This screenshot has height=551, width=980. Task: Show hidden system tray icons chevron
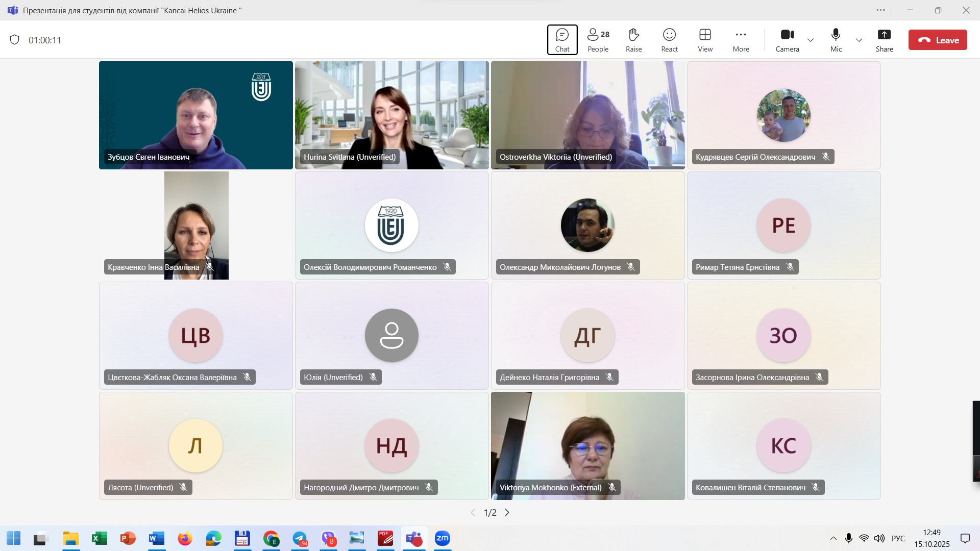point(833,538)
